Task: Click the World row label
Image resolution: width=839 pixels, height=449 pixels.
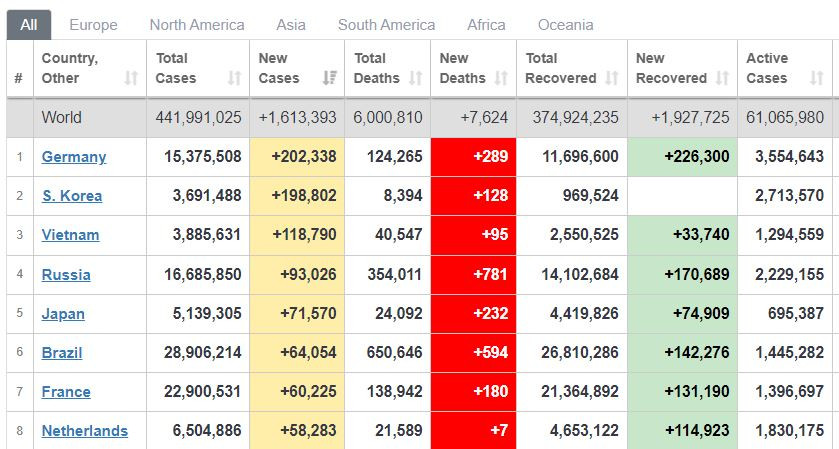Action: click(x=62, y=118)
